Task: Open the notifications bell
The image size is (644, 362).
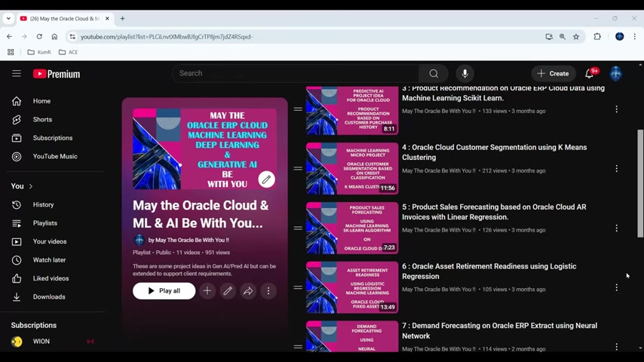Action: click(x=590, y=74)
